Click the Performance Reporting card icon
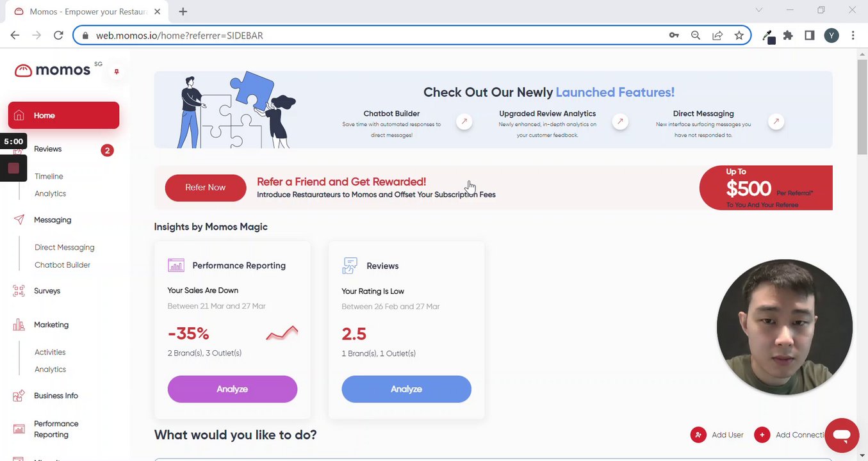This screenshot has height=461, width=868. [176, 265]
